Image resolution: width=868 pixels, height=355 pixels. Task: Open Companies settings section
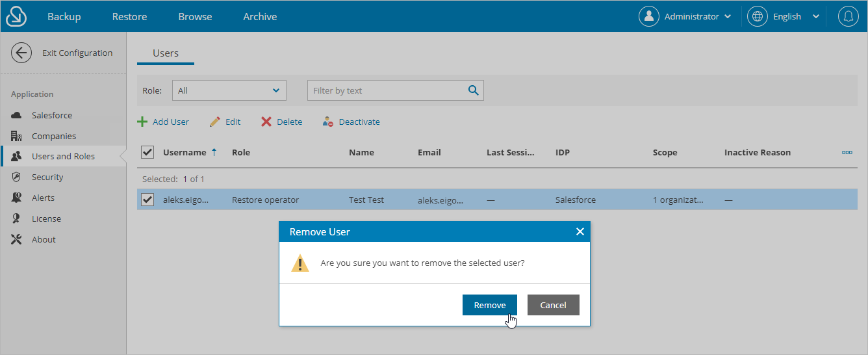click(x=54, y=136)
